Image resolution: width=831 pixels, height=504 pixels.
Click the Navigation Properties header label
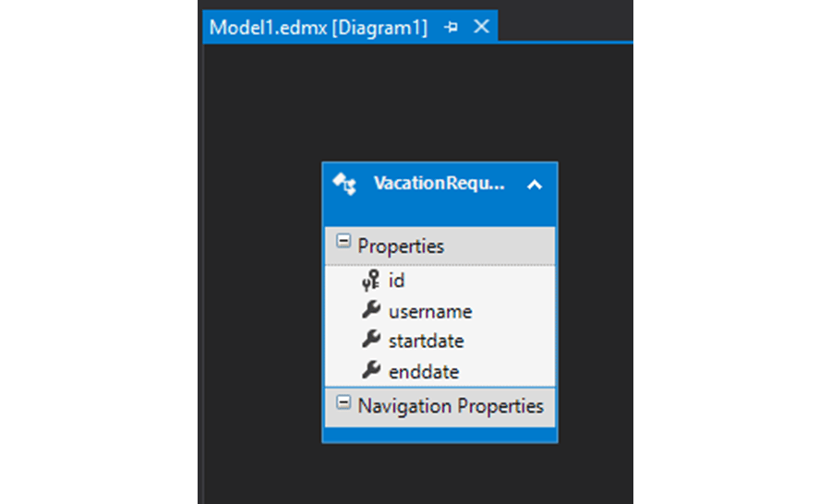451,406
